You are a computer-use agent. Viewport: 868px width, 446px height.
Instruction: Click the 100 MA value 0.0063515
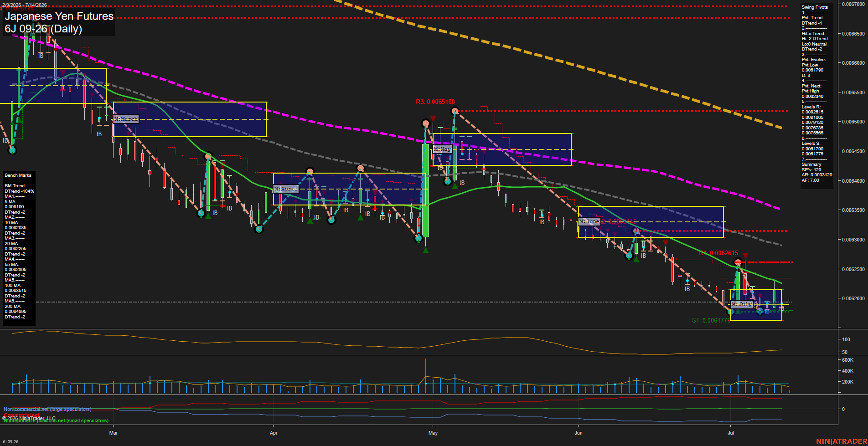[15, 291]
